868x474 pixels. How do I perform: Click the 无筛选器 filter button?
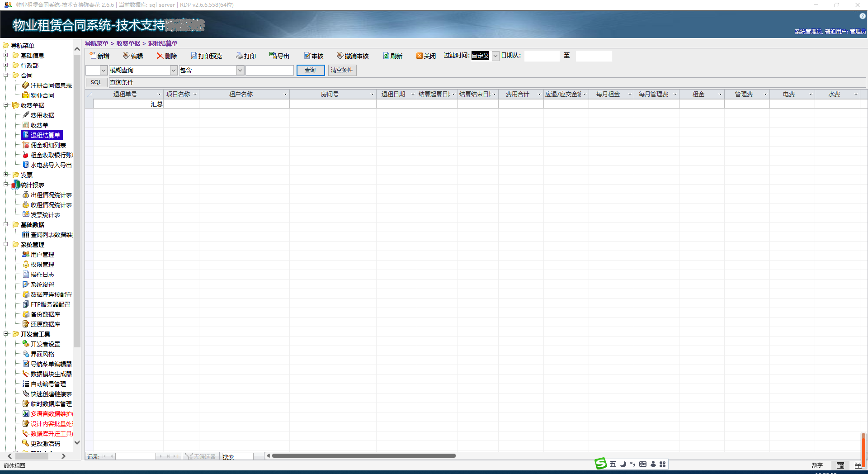[202, 456]
